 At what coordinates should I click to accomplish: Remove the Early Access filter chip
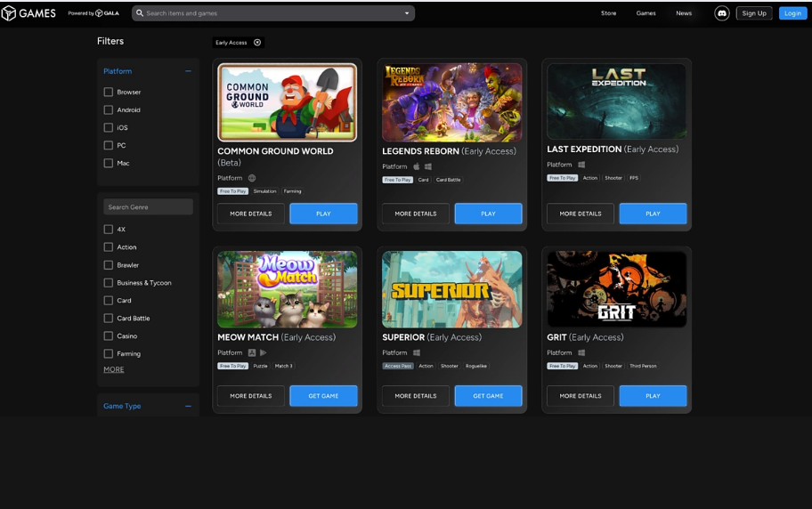257,43
